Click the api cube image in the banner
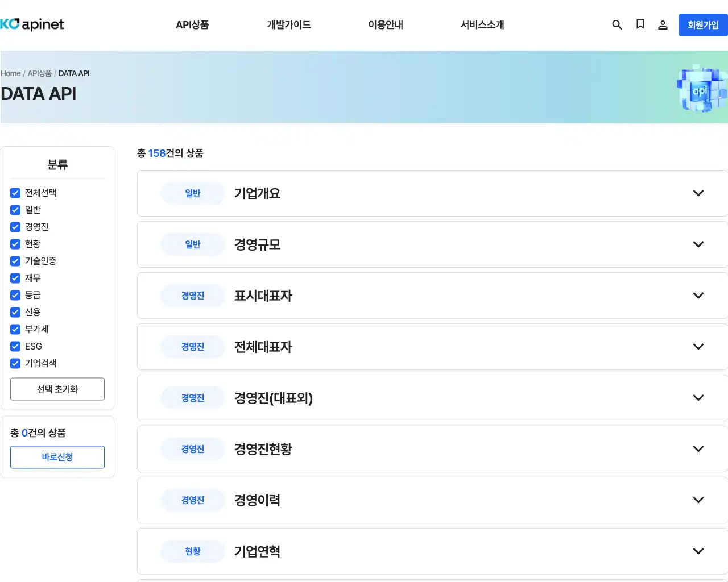This screenshot has width=728, height=582. 701,88
